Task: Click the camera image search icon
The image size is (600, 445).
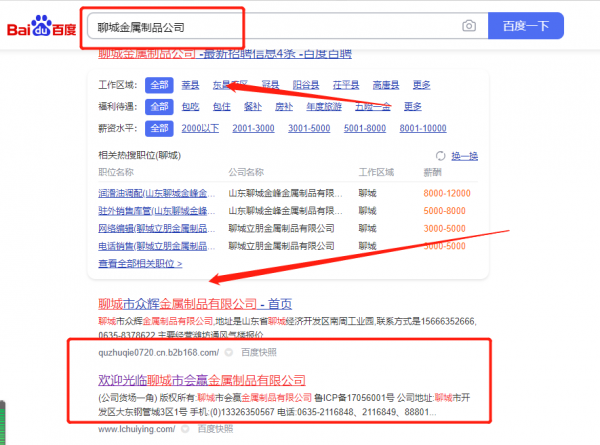Action: [468, 26]
